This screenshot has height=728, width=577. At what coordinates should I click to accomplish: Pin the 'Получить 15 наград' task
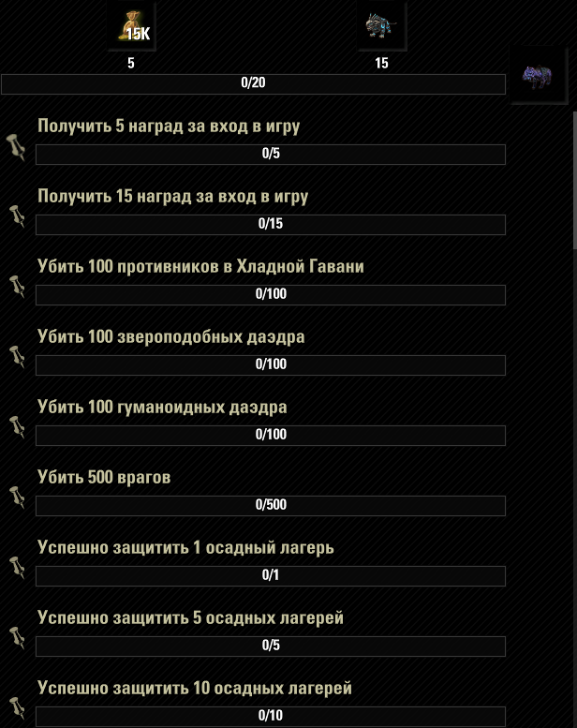(x=17, y=216)
